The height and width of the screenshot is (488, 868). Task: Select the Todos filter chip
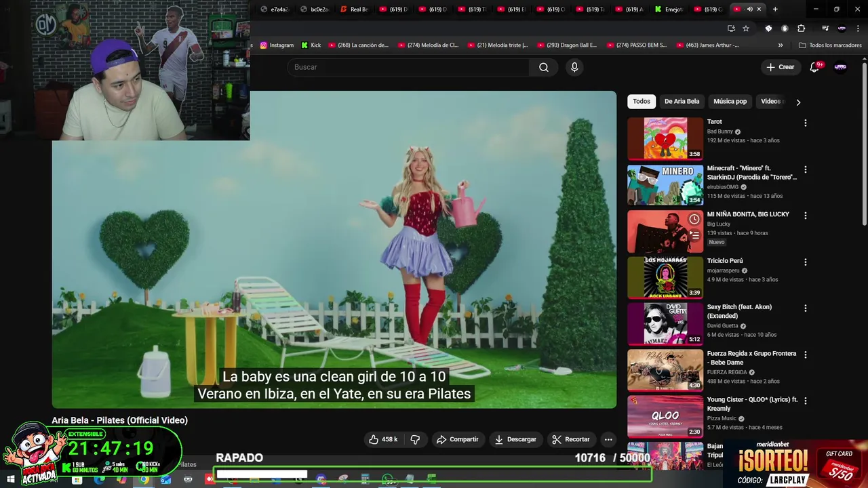(x=642, y=102)
